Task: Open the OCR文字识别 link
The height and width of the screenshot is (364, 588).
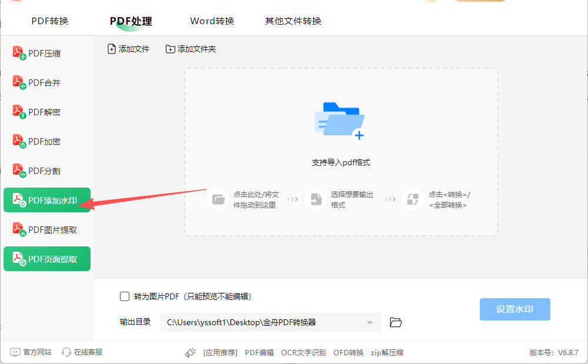Action: point(303,353)
